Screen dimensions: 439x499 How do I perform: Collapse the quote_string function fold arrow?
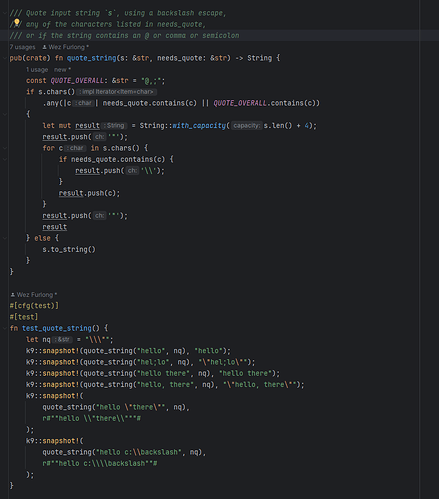(5, 58)
